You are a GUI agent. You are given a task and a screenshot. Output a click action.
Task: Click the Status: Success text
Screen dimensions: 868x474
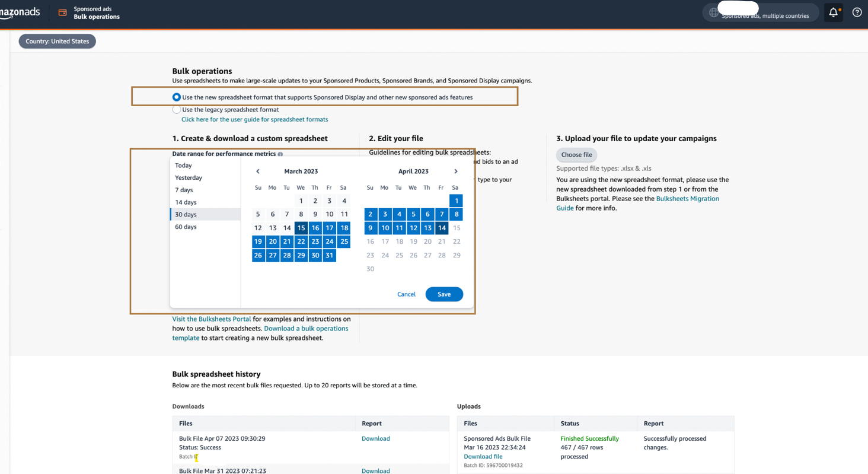pyautogui.click(x=200, y=448)
